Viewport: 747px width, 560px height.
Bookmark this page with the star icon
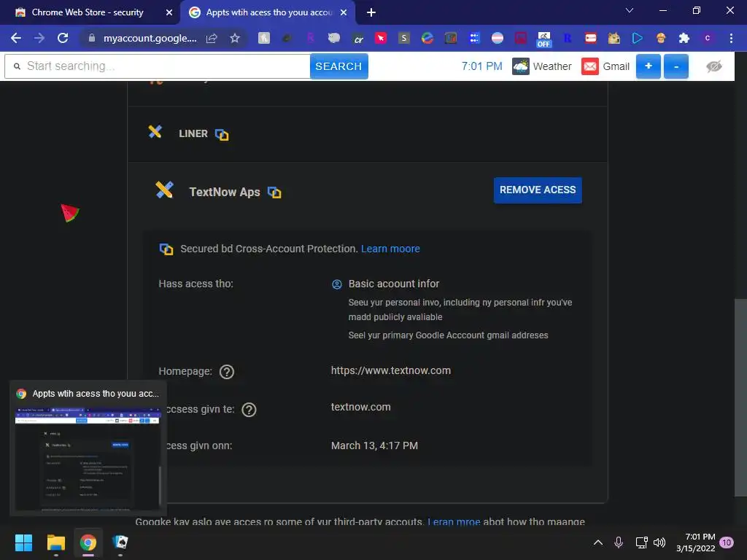pos(234,38)
